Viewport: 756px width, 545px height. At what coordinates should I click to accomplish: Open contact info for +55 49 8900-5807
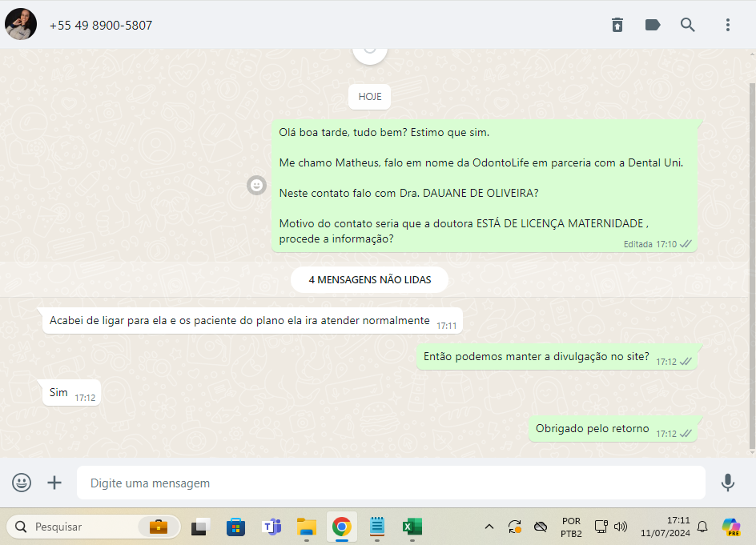101,26
